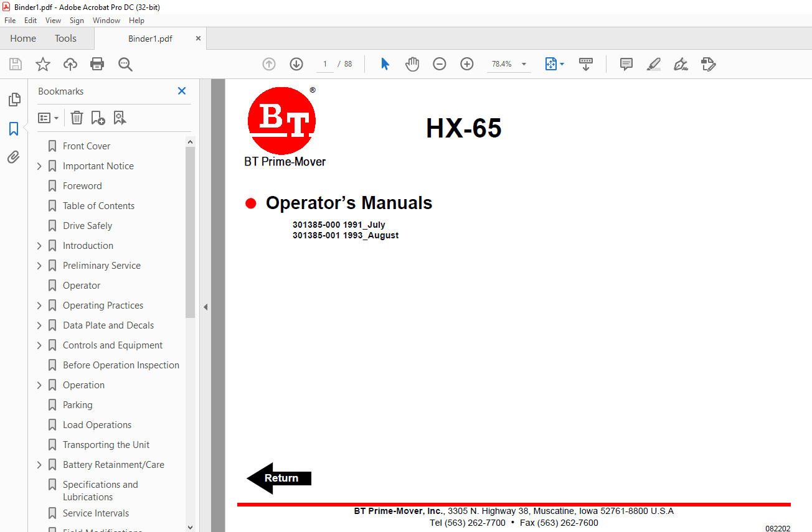Click the find current bookmark icon
The height and width of the screenshot is (532, 812).
(x=120, y=118)
